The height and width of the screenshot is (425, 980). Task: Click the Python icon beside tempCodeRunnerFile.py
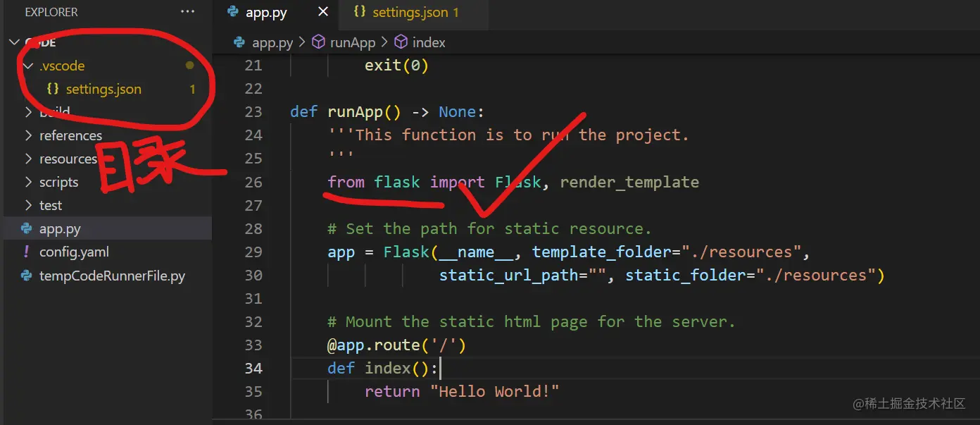pos(27,276)
